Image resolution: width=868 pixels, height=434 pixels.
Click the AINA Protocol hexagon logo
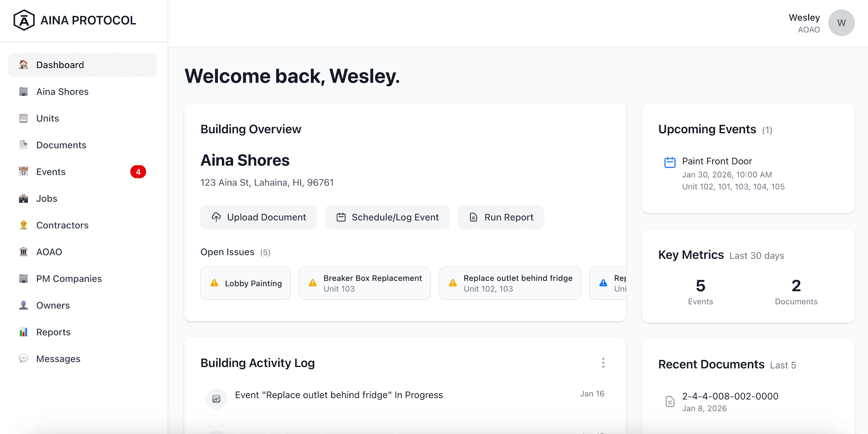(23, 20)
